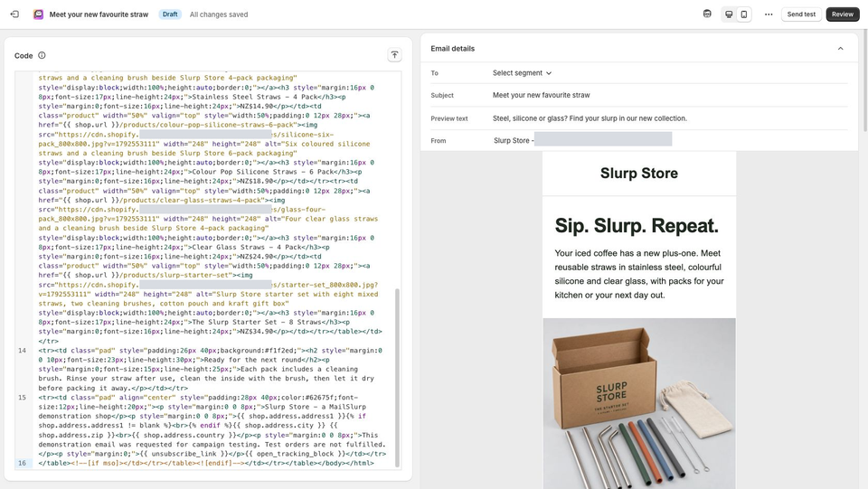Viewport: 868px width, 489px height.
Task: Open the Sidekick assistant icon
Action: tap(707, 14)
